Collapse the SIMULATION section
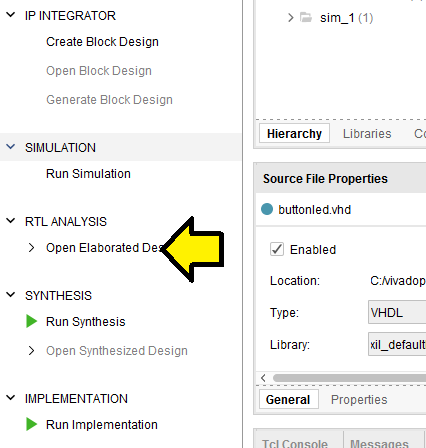The width and height of the screenshot is (426, 448). [11, 147]
